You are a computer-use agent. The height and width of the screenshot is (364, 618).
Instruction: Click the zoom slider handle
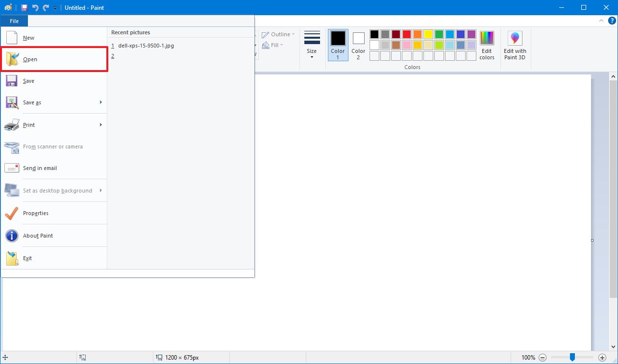click(x=572, y=357)
